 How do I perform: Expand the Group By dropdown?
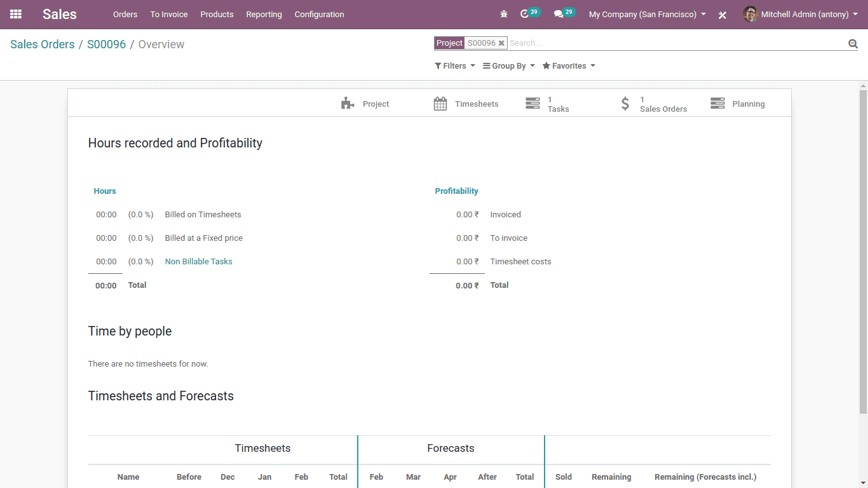click(x=509, y=66)
